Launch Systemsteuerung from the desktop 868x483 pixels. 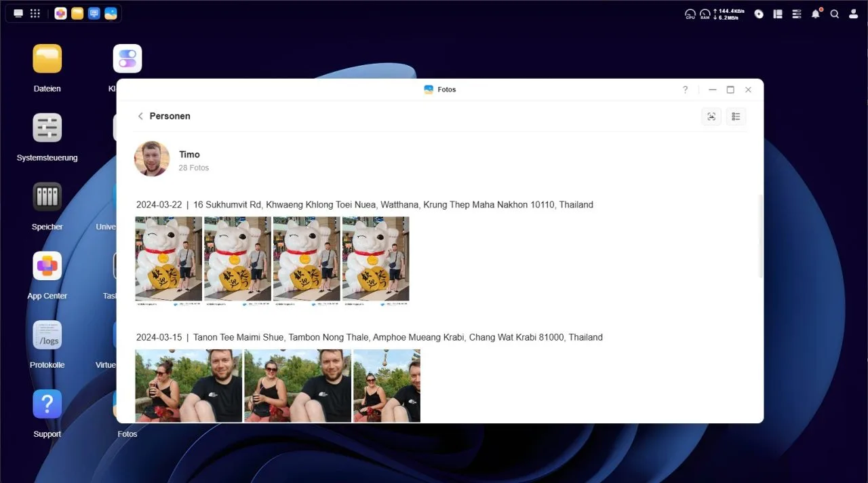coord(47,135)
